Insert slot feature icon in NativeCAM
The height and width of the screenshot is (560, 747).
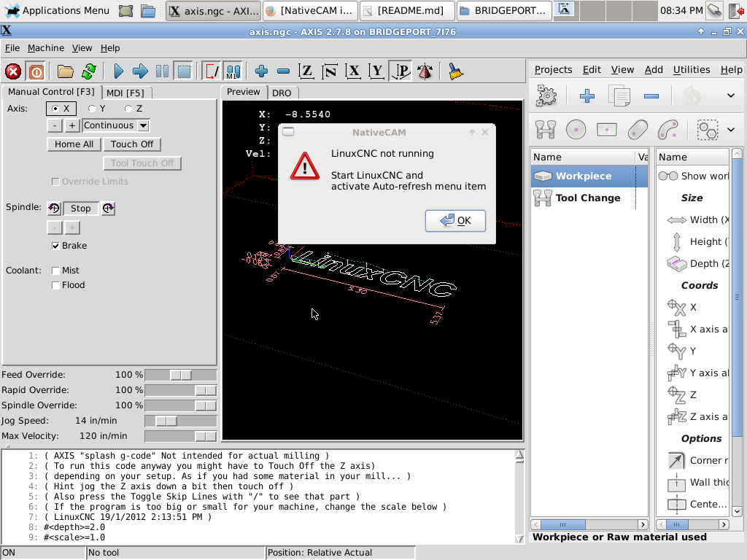click(x=638, y=130)
